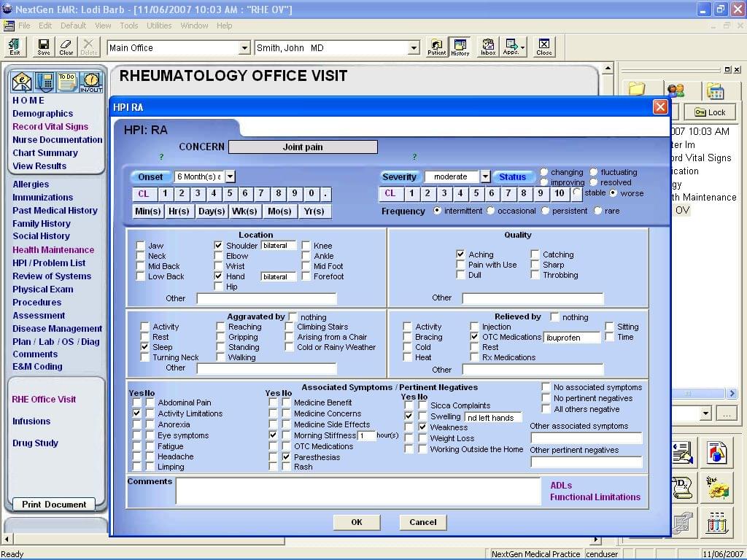Open the Main Office location dropdown

[246, 47]
